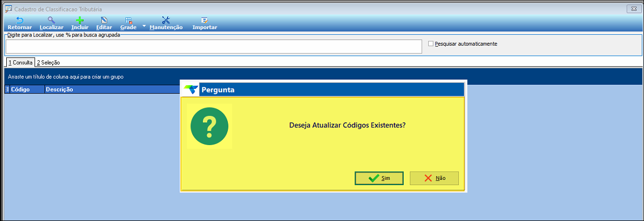644x221 pixels.
Task: Open the Localizar search tool
Action: tap(51, 23)
